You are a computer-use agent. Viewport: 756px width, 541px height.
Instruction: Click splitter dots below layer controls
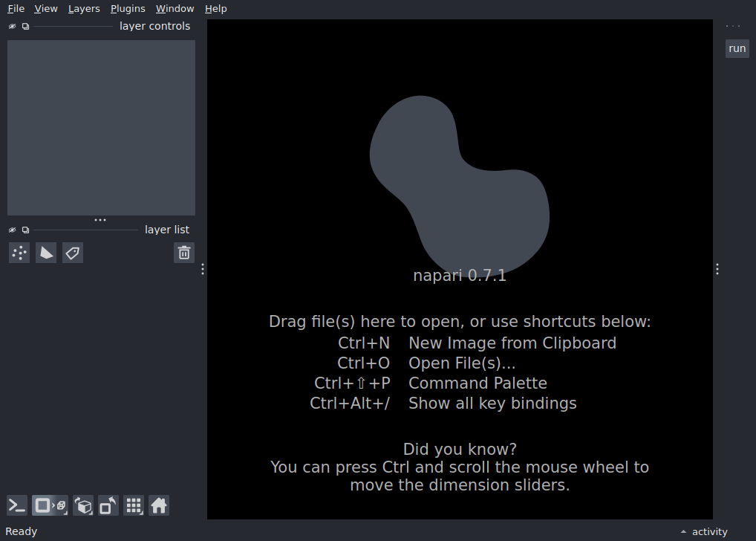tap(100, 220)
